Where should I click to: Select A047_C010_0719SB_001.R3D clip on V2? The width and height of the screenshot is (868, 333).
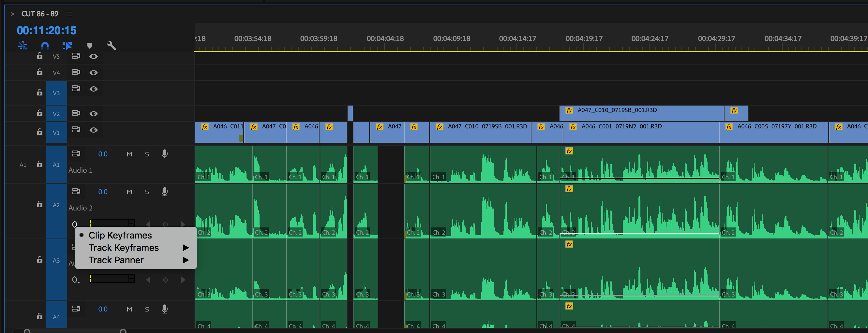click(642, 113)
